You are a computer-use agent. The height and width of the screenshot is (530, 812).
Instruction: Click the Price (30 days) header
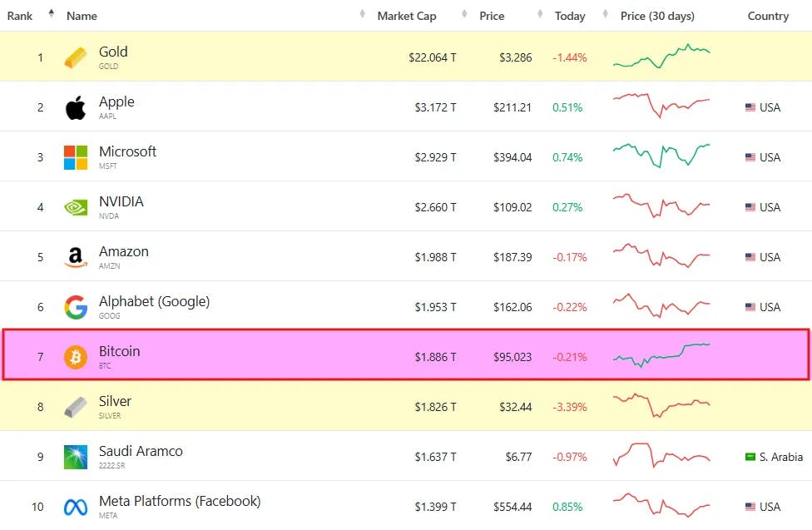657,16
